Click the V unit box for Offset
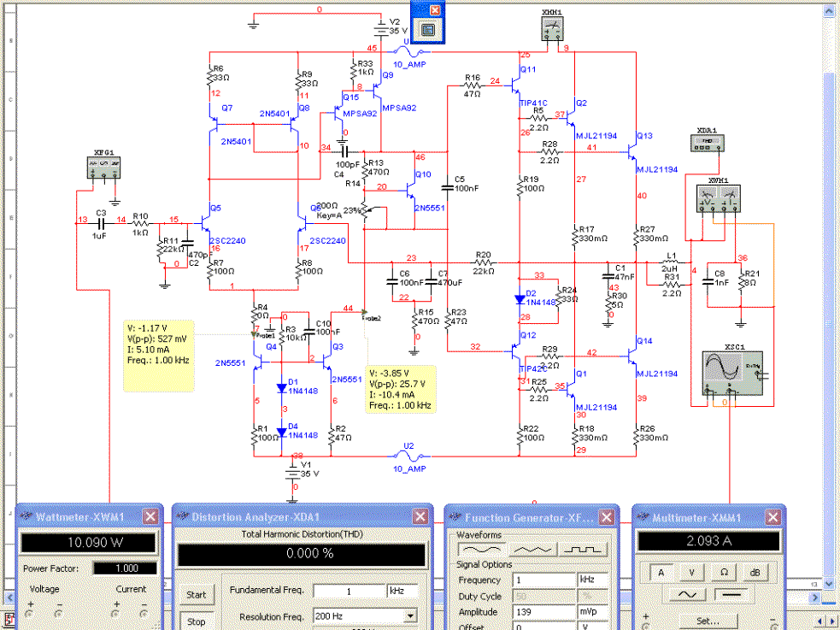The width and height of the screenshot is (840, 630). click(593, 626)
